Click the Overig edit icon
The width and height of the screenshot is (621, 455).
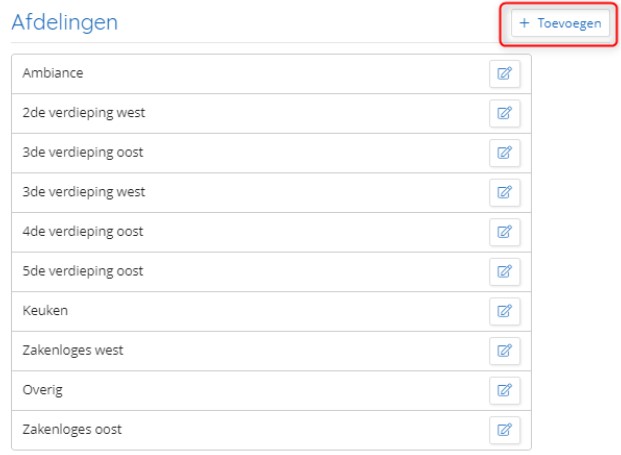(505, 390)
